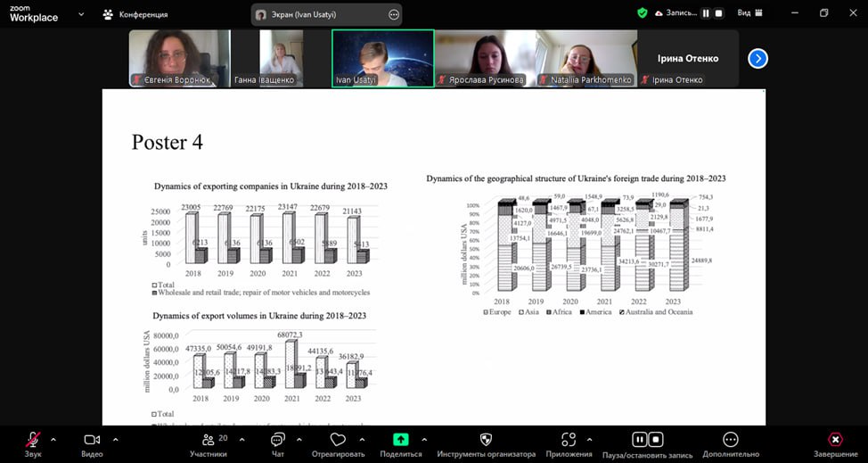
Task: Click Australia and Oceania legend entry
Action: (x=656, y=312)
